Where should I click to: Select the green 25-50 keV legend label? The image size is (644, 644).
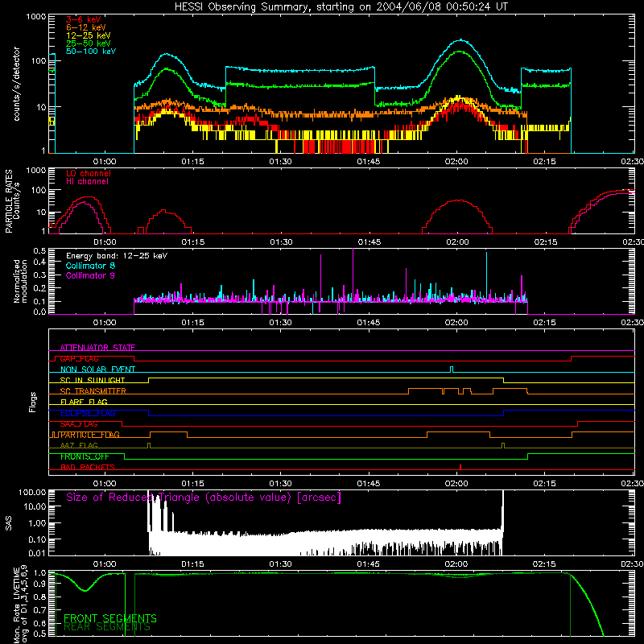click(x=89, y=43)
